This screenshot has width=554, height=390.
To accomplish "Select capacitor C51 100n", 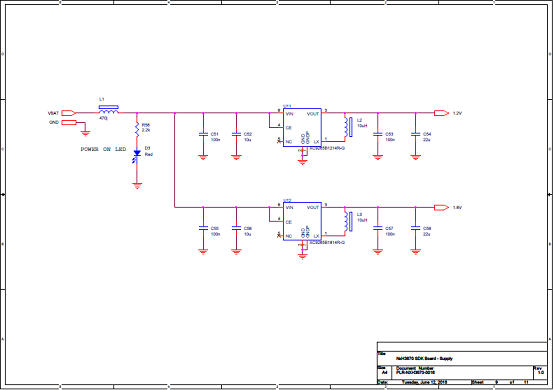I will 203,135.
